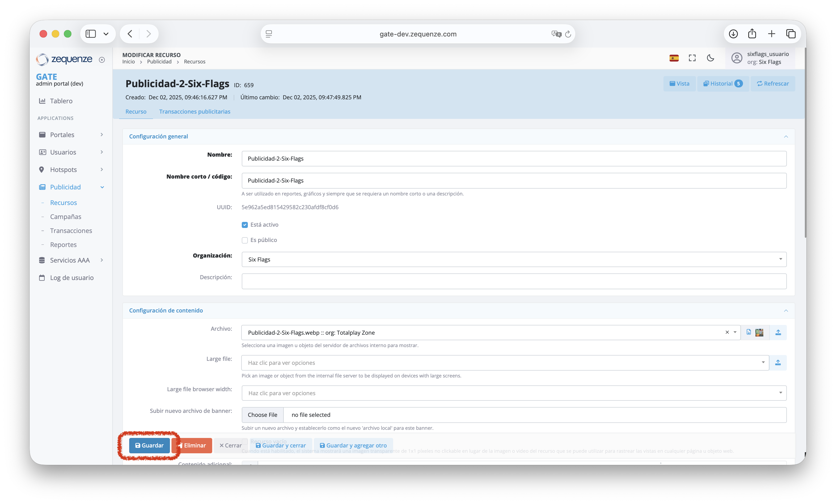Open the Organización Six Flags dropdown
Image resolution: width=836 pixels, height=504 pixels.
point(514,259)
